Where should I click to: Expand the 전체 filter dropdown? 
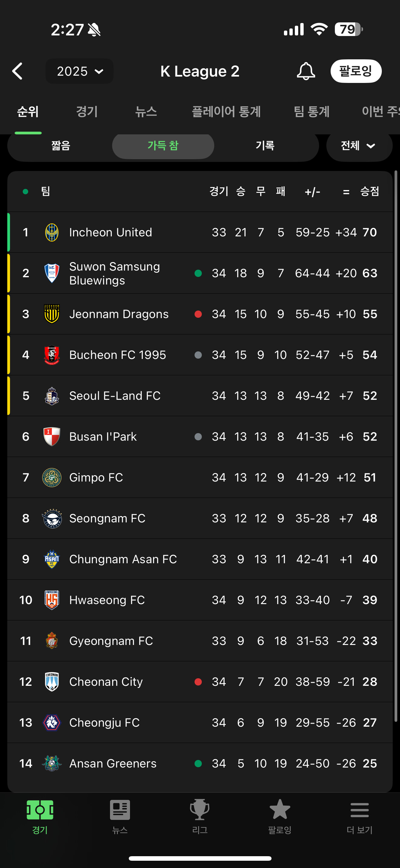point(359,146)
